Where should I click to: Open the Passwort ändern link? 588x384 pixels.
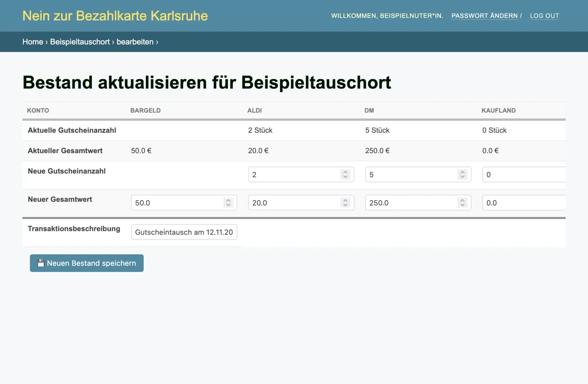coord(484,16)
